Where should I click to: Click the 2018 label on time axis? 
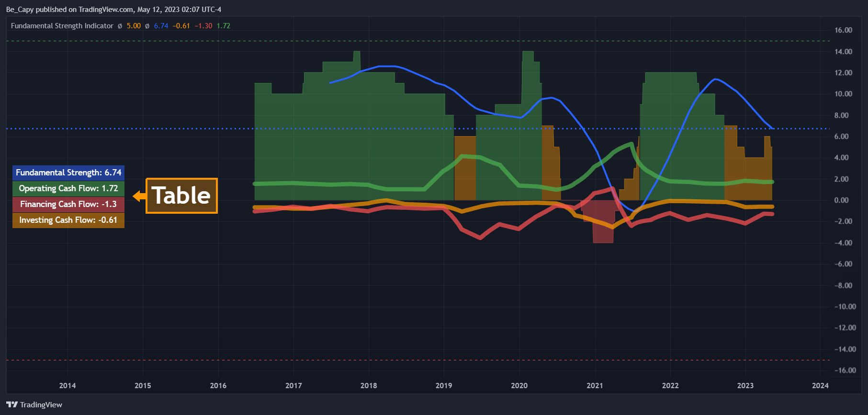coord(369,385)
